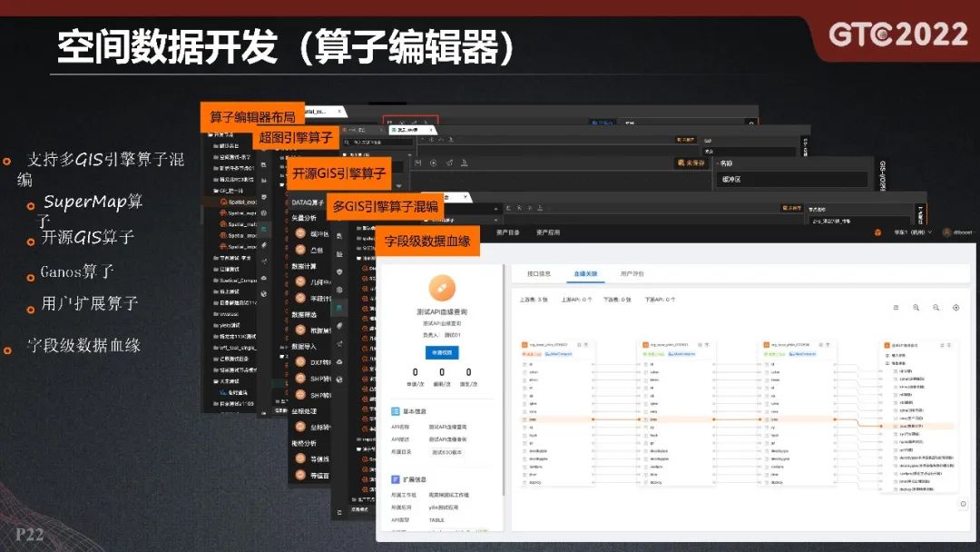Open the 资产目录 menu in lineage window

click(x=507, y=232)
